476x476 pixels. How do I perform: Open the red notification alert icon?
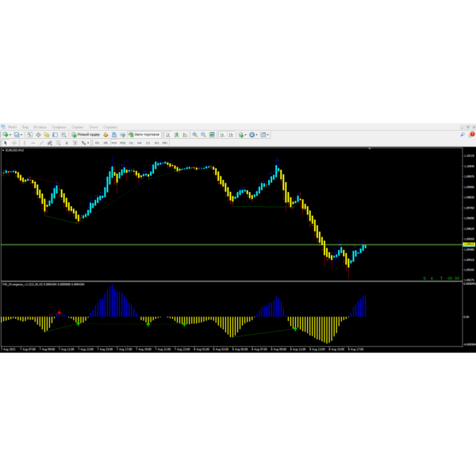click(x=472, y=134)
